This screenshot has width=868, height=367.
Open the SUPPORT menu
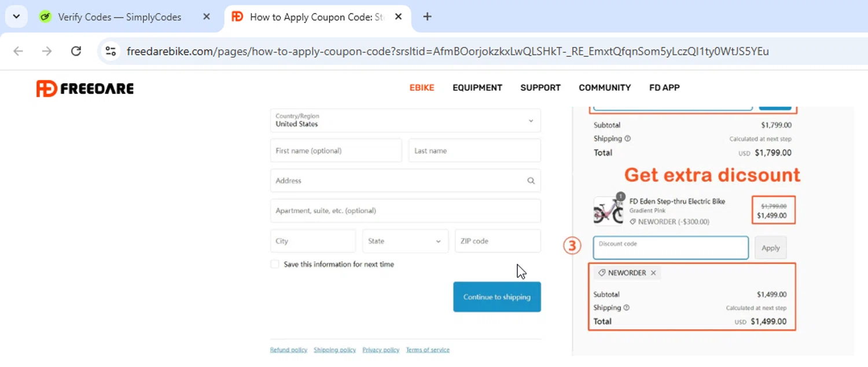coord(540,87)
